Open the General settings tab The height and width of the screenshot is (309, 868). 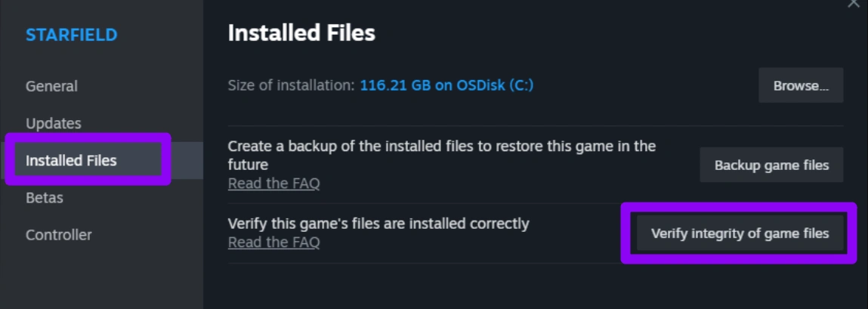pos(51,86)
